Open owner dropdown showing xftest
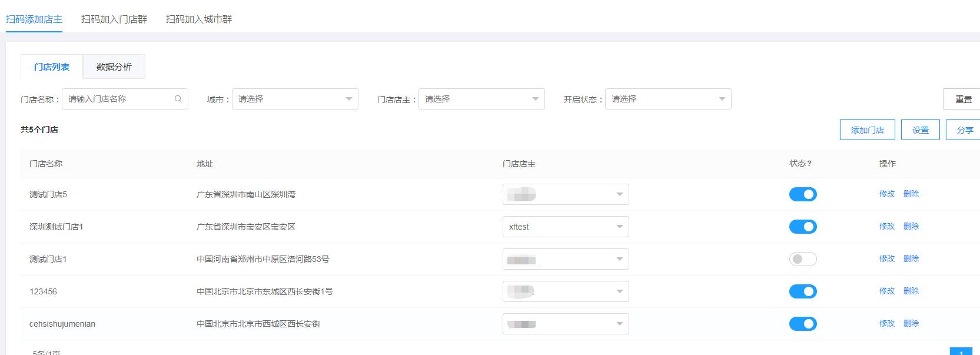This screenshot has width=980, height=355. coord(566,227)
